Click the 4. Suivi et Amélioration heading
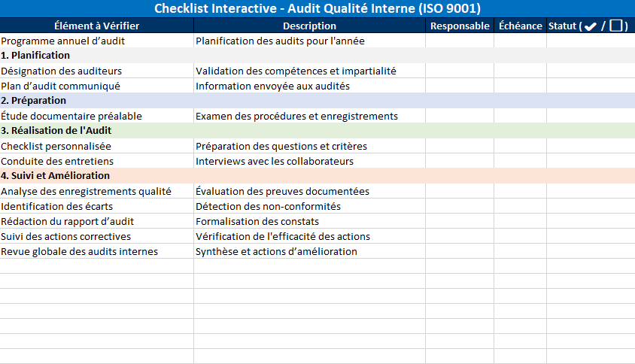Screen dimensions: 635x364 click(56, 176)
